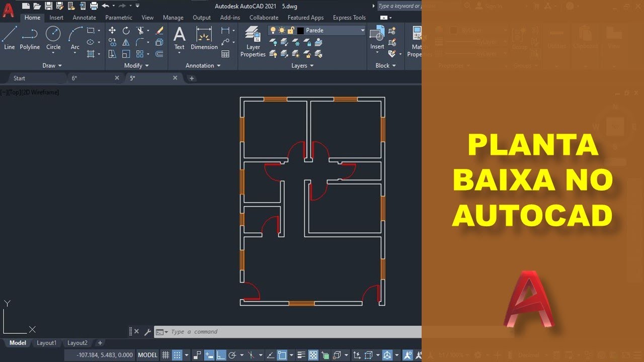The image size is (644, 362).
Task: Switch to the Annotate ribbon tab
Action: 84,18
